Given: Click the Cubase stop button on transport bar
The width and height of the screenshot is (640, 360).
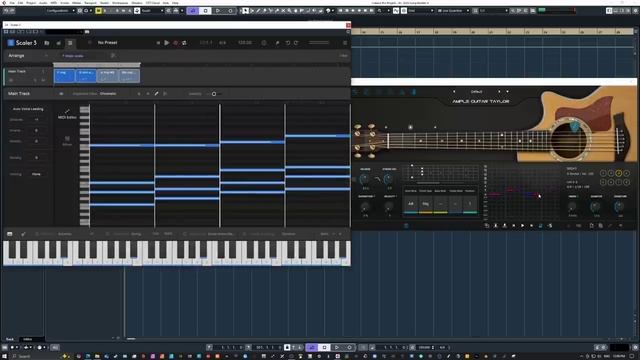Looking at the screenshot, I should 324,347.
